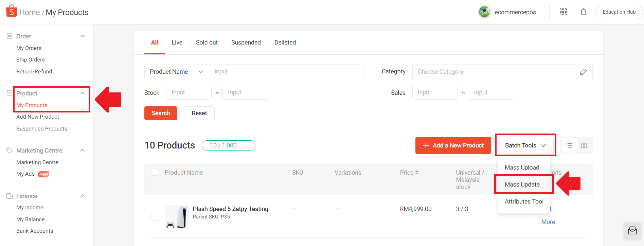Open the Product Name search-type dropdown
The height and width of the screenshot is (246, 644).
pyautogui.click(x=177, y=72)
